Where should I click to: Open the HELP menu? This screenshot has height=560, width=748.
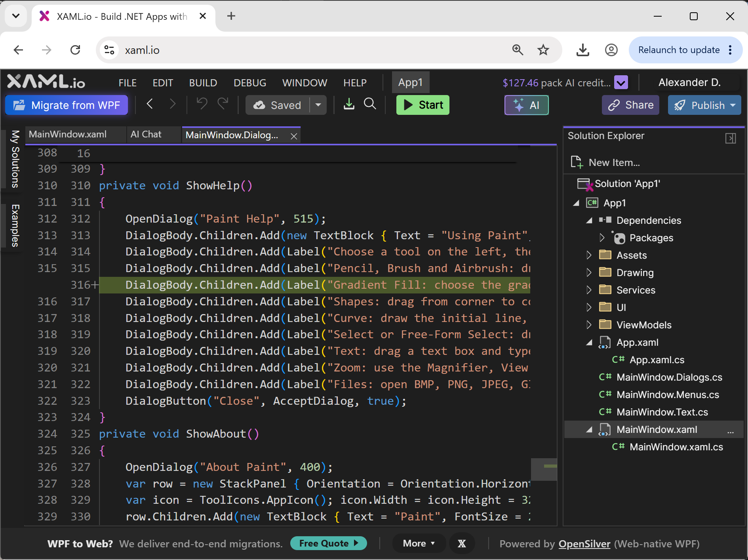355,83
